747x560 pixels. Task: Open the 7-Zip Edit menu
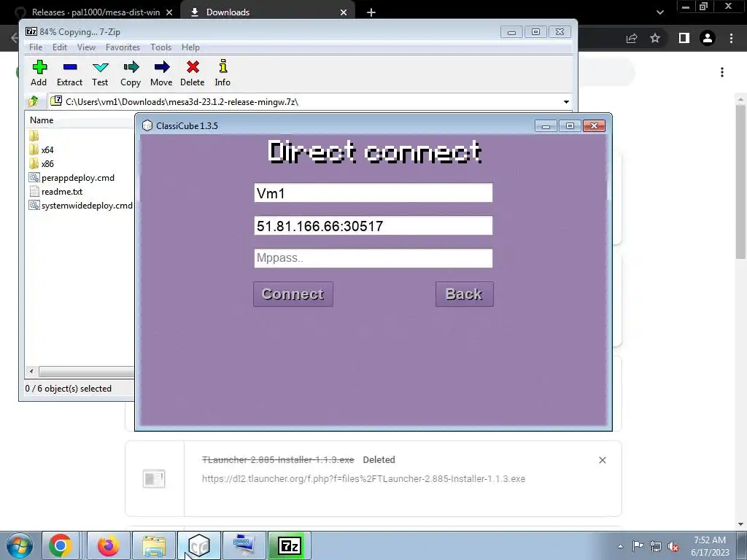coord(60,47)
